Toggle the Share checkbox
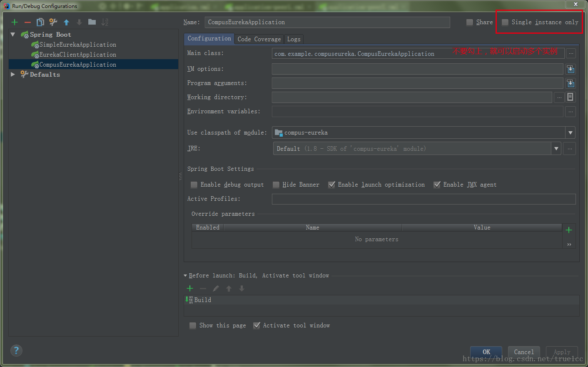 (x=470, y=22)
